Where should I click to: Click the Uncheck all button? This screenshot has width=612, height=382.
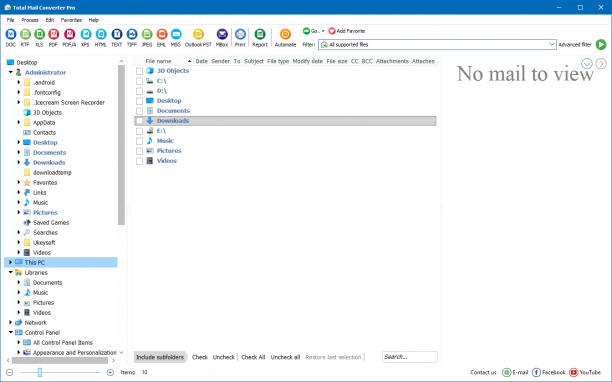pos(285,357)
